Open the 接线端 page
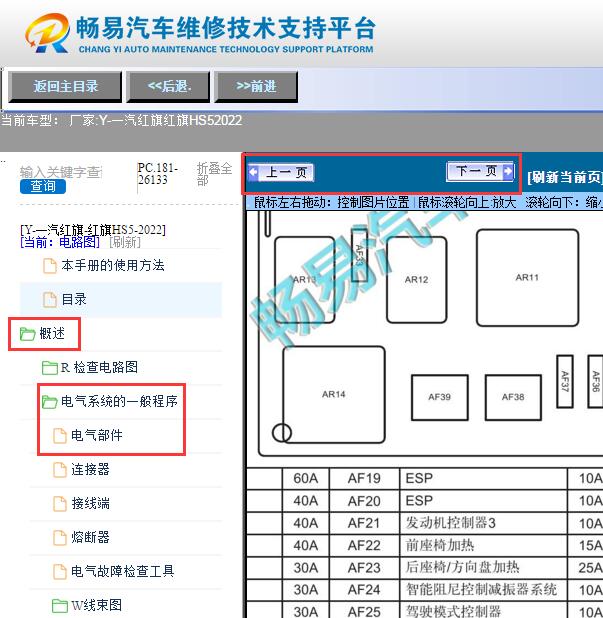This screenshot has width=603, height=618. pos(90,503)
